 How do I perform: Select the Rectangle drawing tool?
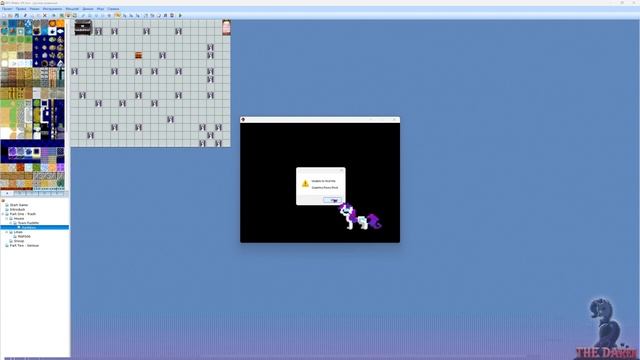point(89,16)
